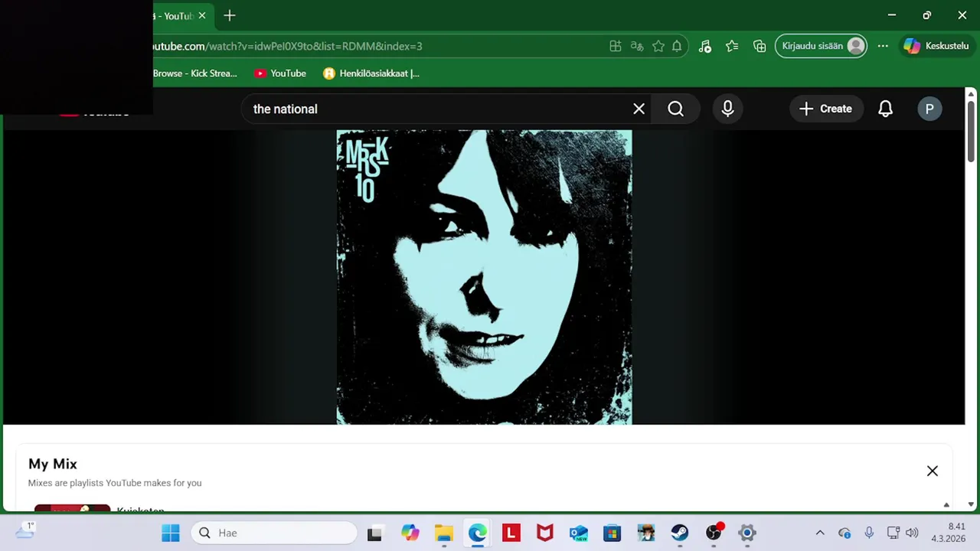Show hidden system tray icons
The width and height of the screenshot is (980, 551).
[819, 533]
